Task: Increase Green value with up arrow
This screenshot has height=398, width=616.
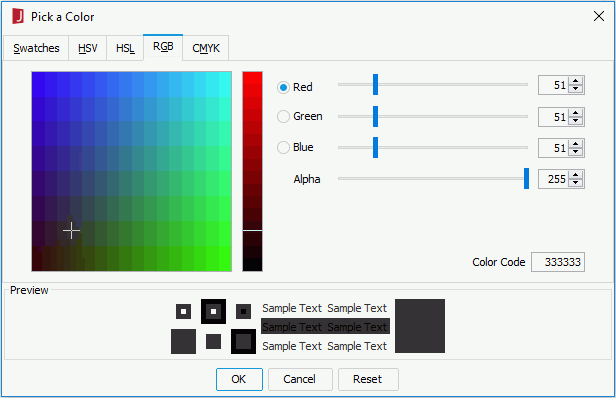Action: coord(576,113)
